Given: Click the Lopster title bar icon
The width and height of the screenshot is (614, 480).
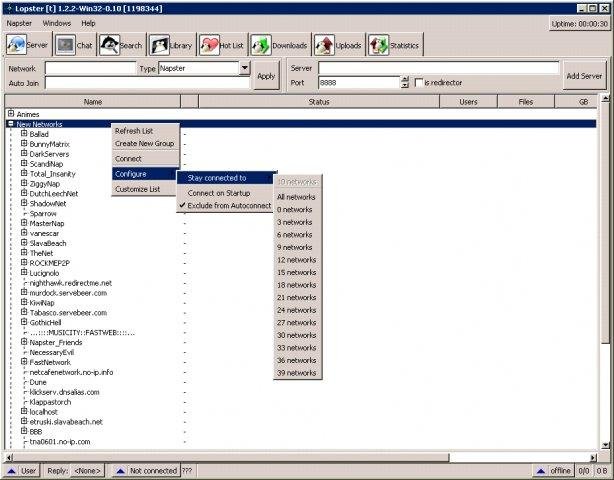Looking at the screenshot, I should tap(9, 8).
